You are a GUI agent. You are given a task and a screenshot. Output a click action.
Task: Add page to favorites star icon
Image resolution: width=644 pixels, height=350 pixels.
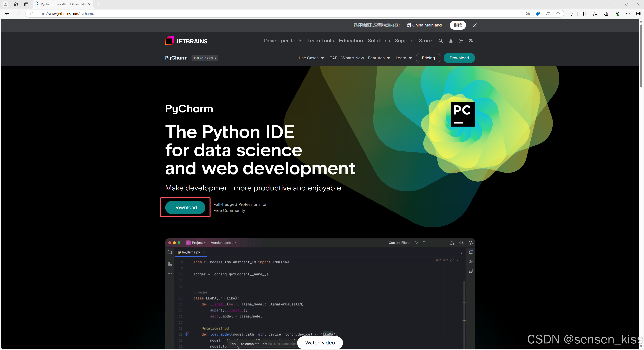coord(558,13)
